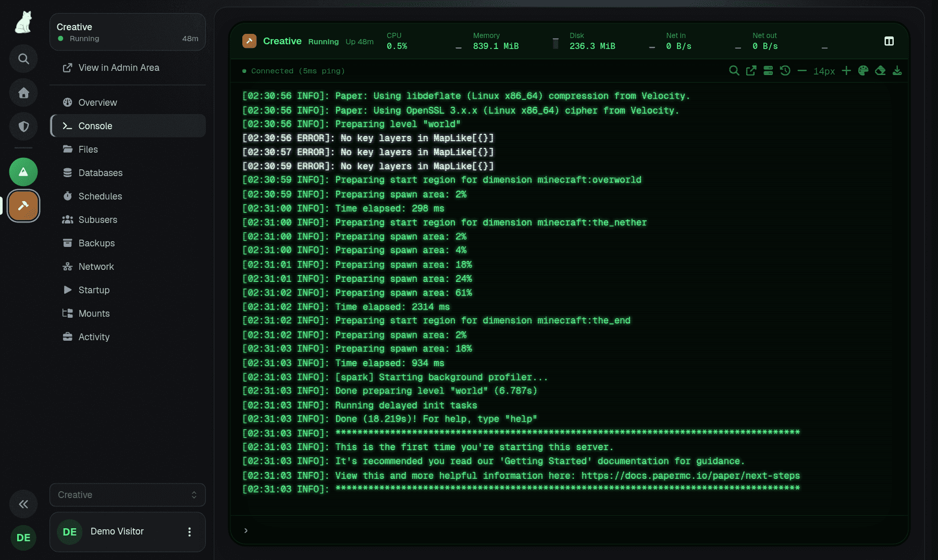Increase console font size with plus

(x=846, y=71)
